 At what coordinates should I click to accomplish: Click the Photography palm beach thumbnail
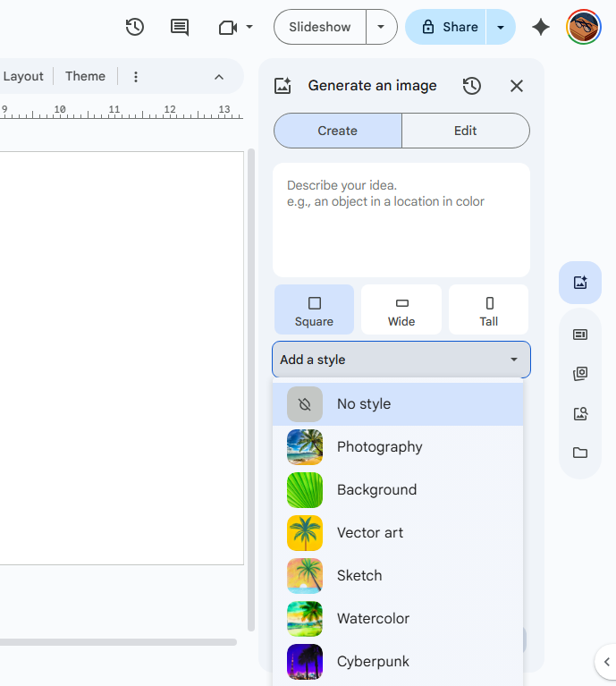point(305,446)
